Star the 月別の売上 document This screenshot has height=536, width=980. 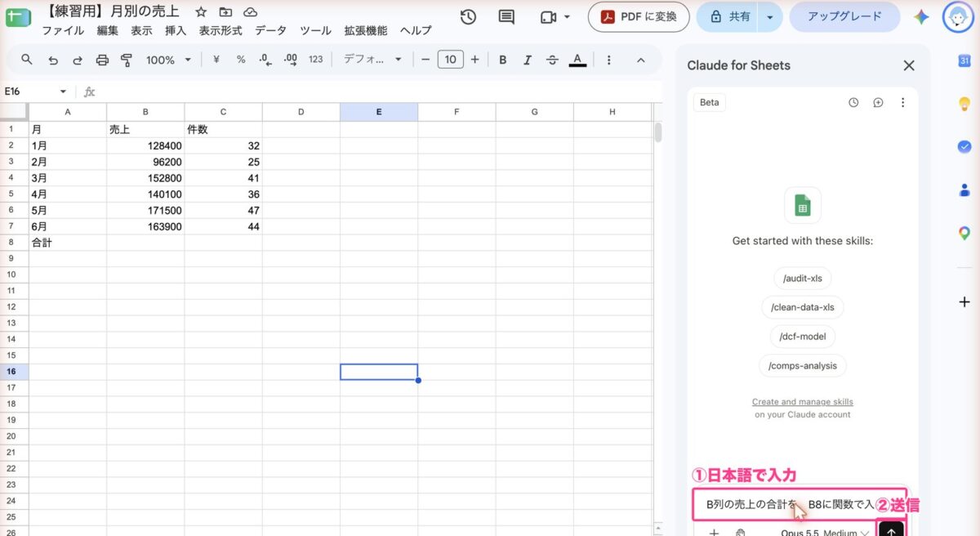(201, 12)
